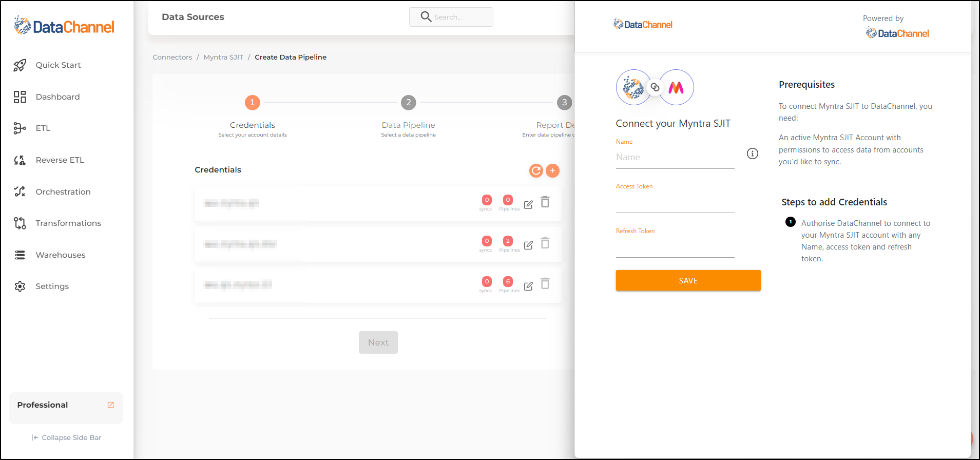Open Quick Start from the sidebar
The image size is (980, 460).
(58, 65)
